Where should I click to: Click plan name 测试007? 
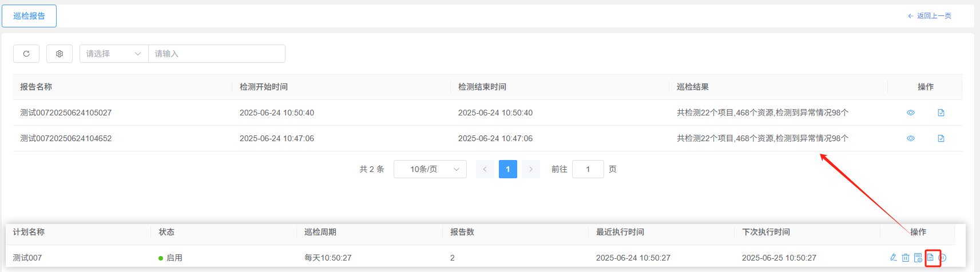[27, 258]
